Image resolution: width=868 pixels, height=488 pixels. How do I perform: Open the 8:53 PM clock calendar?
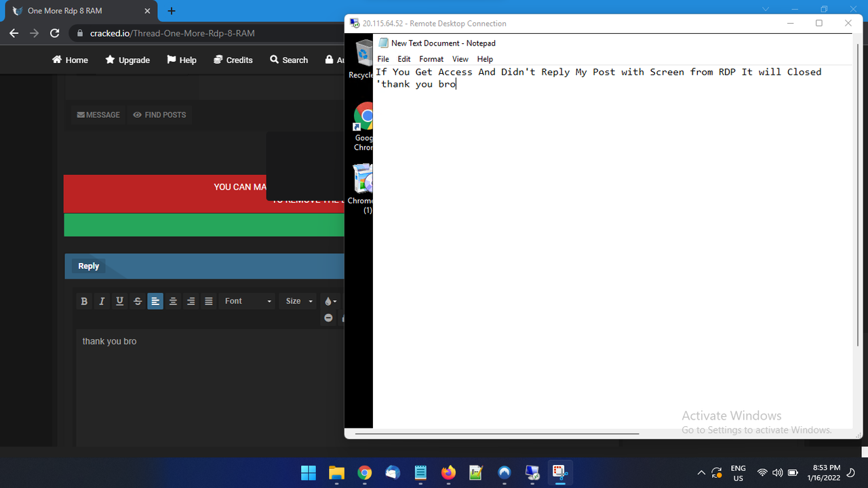tap(824, 472)
